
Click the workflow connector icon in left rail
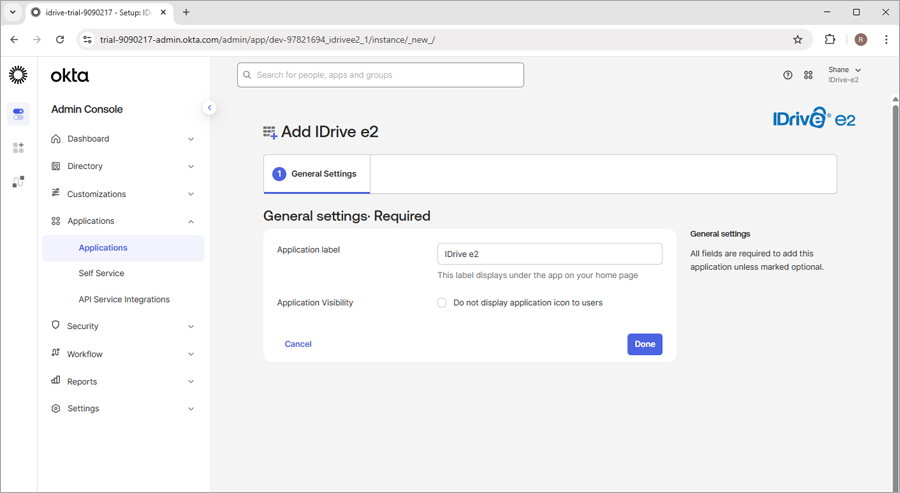click(x=18, y=182)
